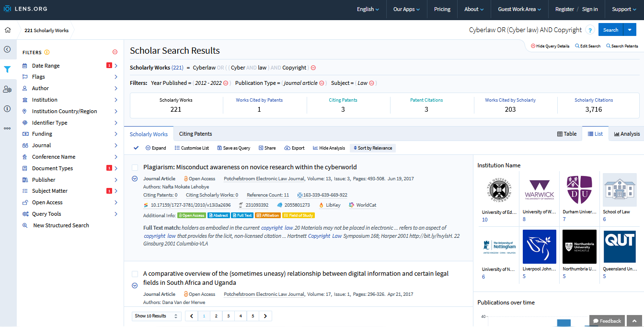The image size is (644, 327).
Task: Open the Support menu
Action: click(x=624, y=9)
